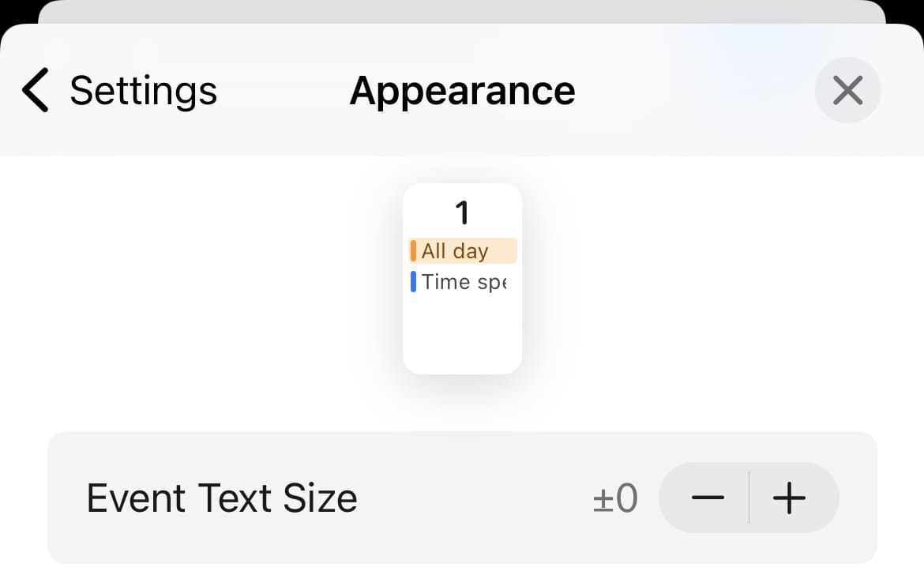Click the divider between minus and plus
This screenshot has width=924, height=575.
click(x=749, y=498)
